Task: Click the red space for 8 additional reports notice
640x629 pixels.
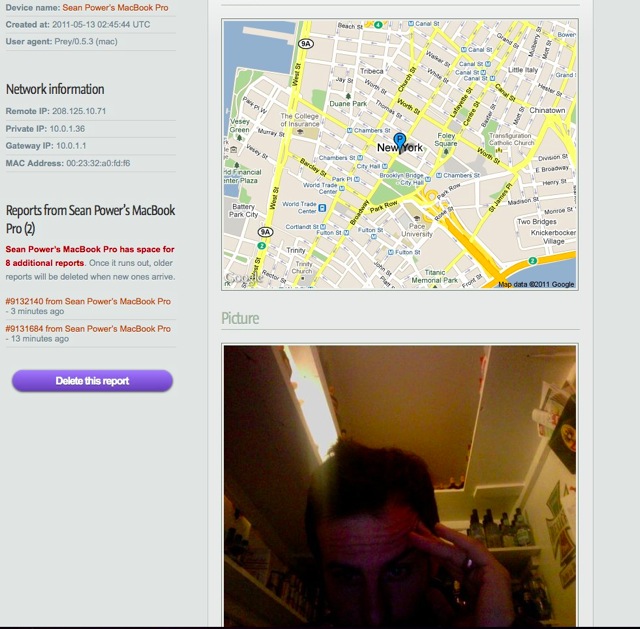Action: tap(90, 256)
